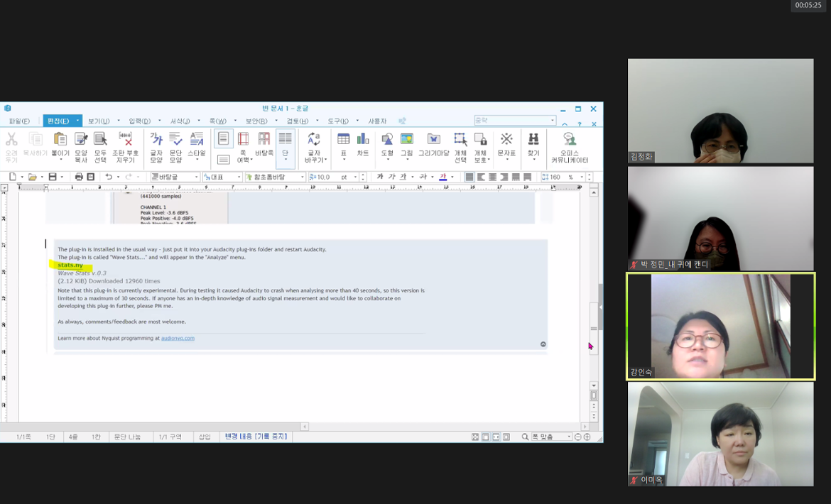Image resolution: width=831 pixels, height=504 pixels.
Task: Click the 차트 chart icon
Action: click(x=363, y=144)
